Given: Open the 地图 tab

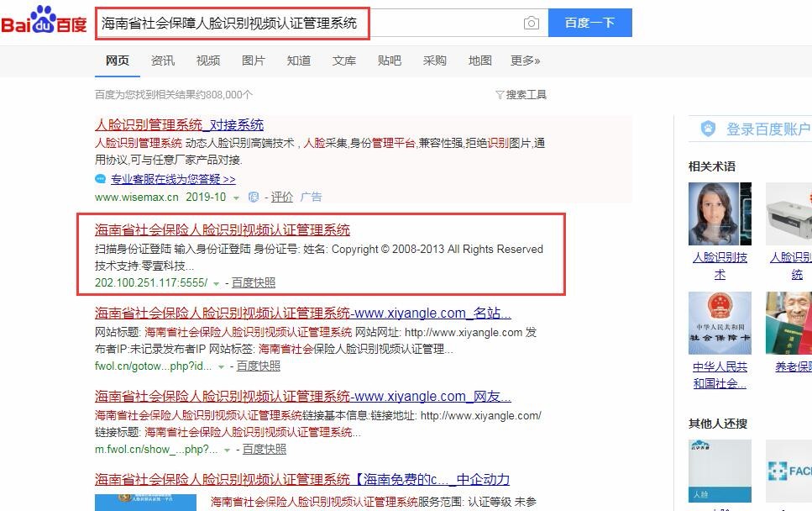Looking at the screenshot, I should 480,61.
